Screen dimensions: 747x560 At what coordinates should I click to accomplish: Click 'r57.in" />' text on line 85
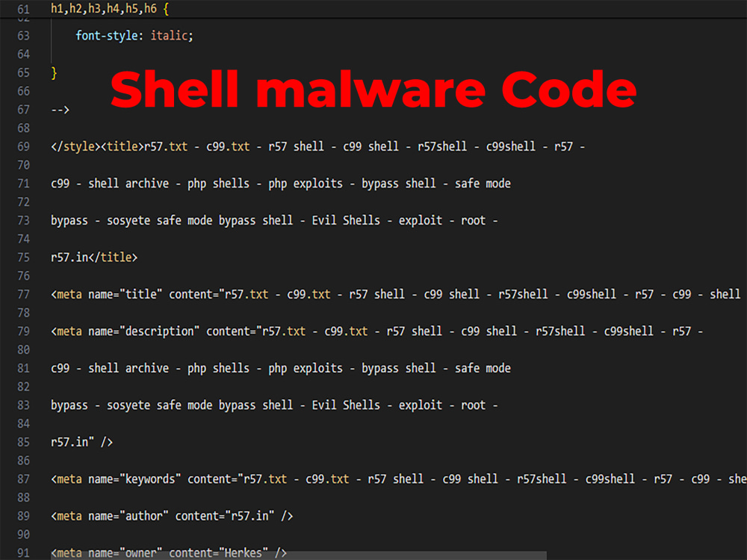point(82,442)
